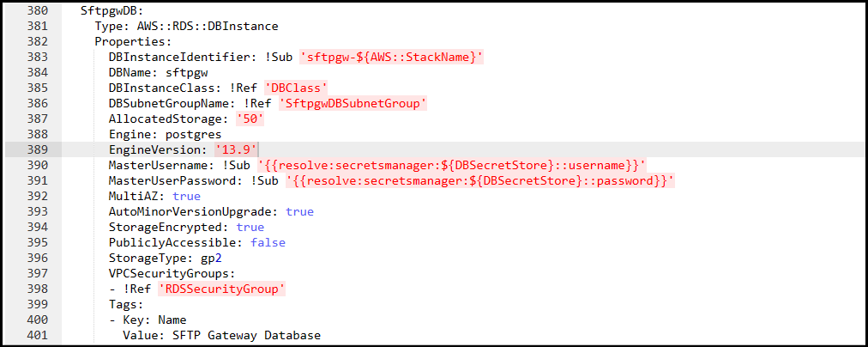Click the MasterUsername secretsmanager string
This screenshot has height=347, width=868.
point(452,165)
